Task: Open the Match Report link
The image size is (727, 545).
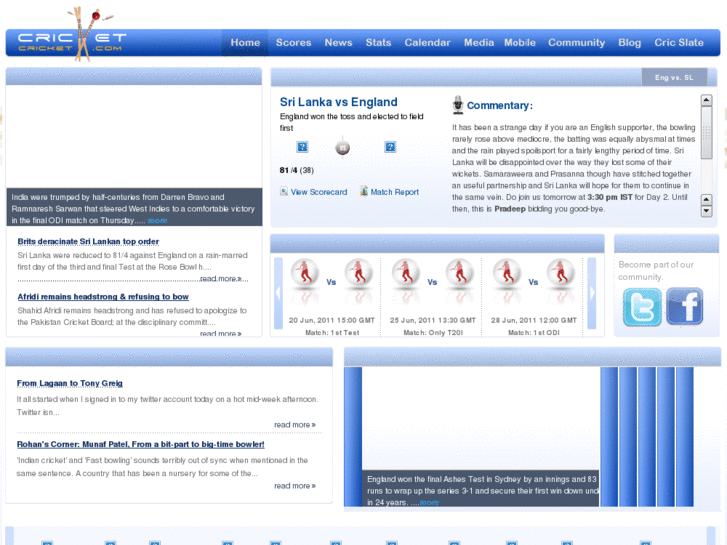Action: click(x=395, y=192)
